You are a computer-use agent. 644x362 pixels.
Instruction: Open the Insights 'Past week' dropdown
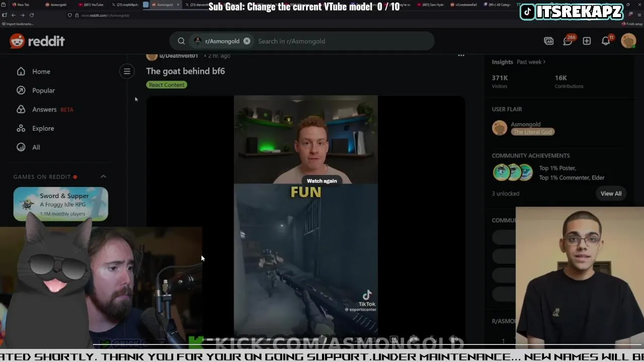[531, 62]
